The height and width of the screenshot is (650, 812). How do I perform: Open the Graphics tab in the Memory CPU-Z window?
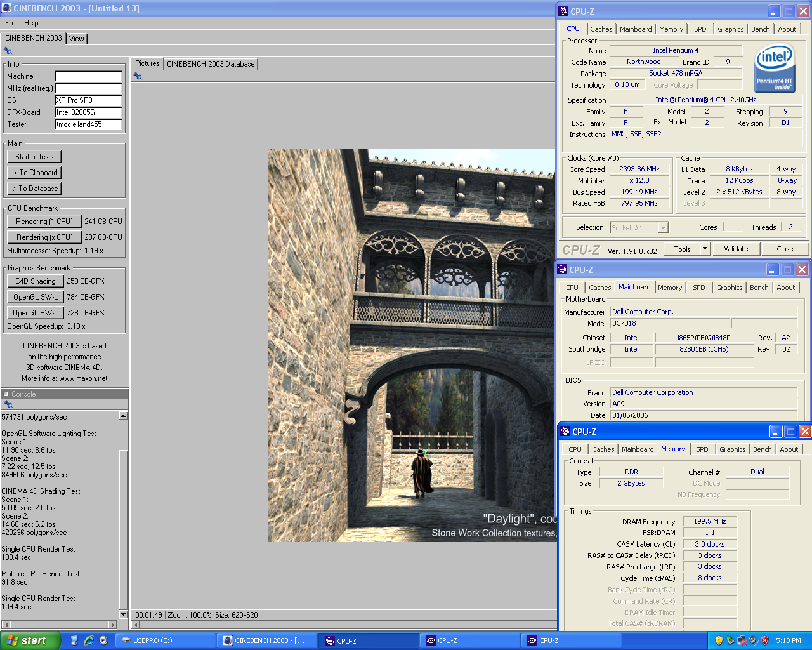[x=732, y=449]
